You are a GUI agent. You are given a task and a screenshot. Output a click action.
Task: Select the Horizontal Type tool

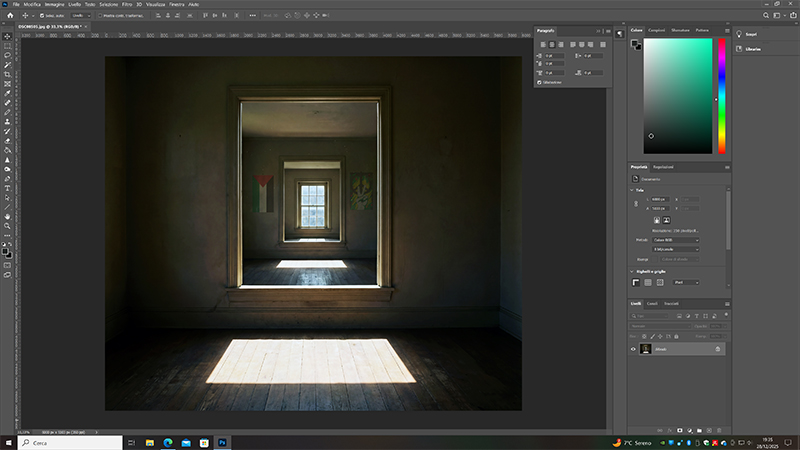click(7, 188)
